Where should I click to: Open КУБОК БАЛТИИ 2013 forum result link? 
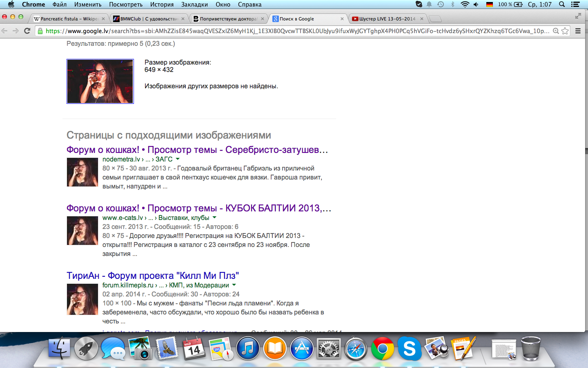199,208
